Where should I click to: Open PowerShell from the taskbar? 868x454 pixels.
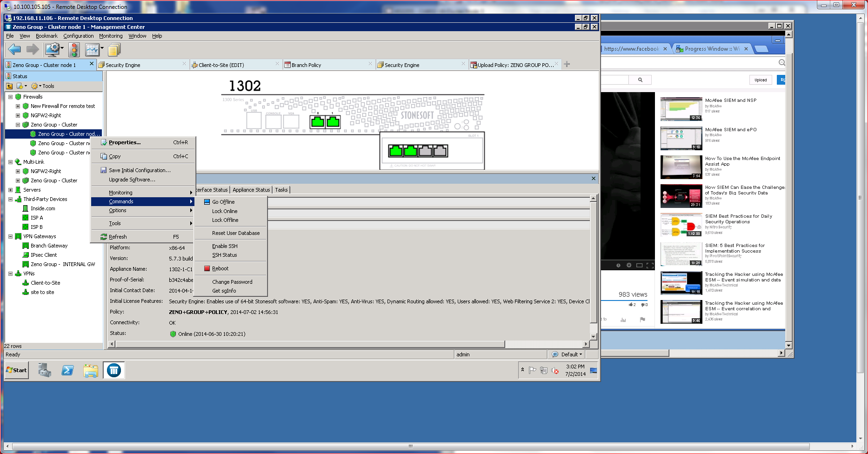67,370
